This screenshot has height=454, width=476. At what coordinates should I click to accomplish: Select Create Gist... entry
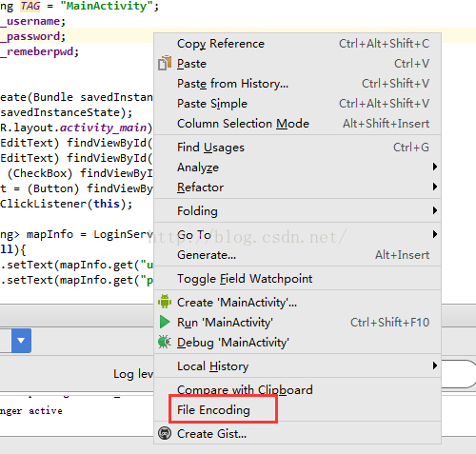[x=298, y=434]
